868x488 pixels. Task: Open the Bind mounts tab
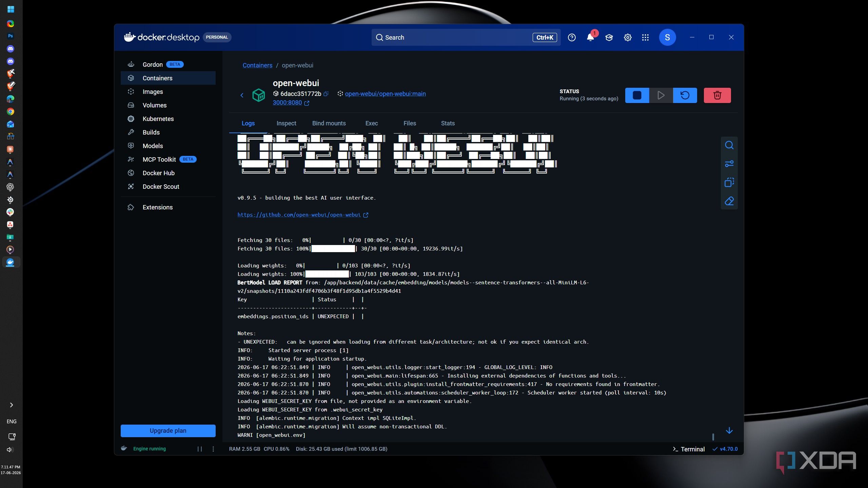coord(329,123)
